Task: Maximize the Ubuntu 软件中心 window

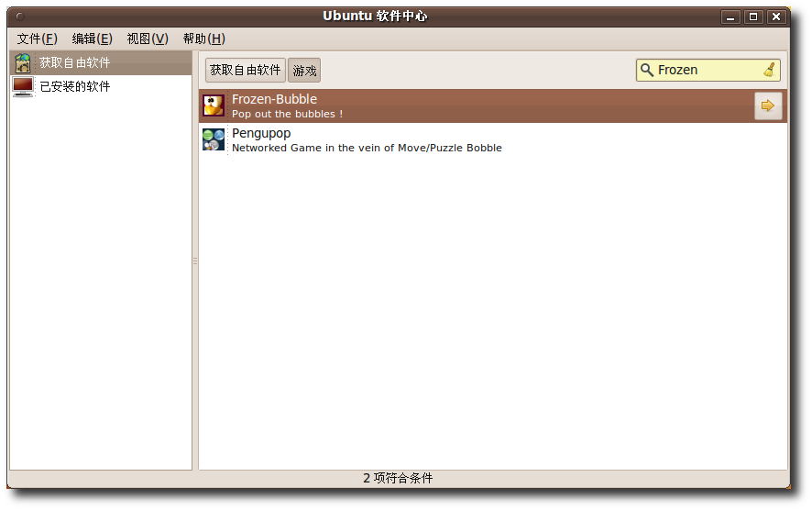Action: coord(753,17)
